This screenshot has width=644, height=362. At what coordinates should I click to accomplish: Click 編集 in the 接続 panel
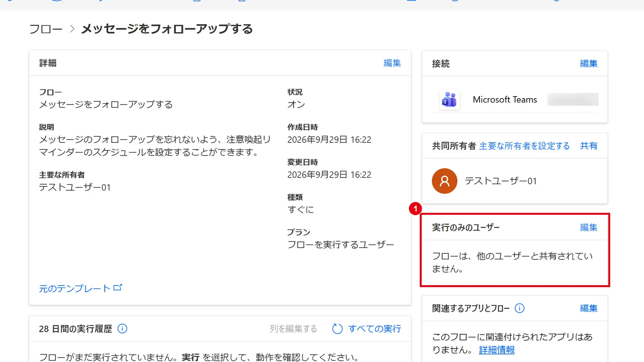588,64
